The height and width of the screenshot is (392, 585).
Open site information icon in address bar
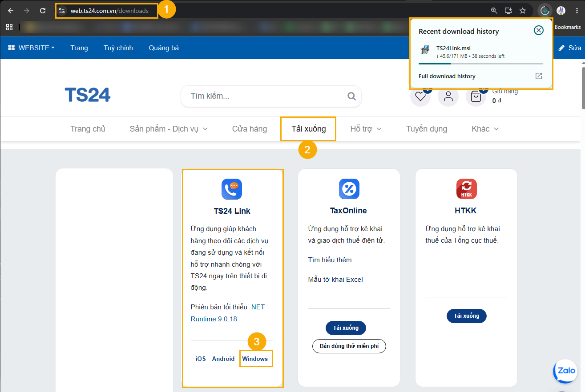point(62,11)
